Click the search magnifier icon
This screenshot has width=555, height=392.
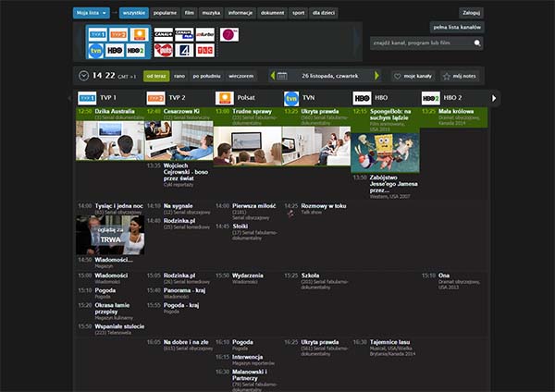click(x=477, y=43)
